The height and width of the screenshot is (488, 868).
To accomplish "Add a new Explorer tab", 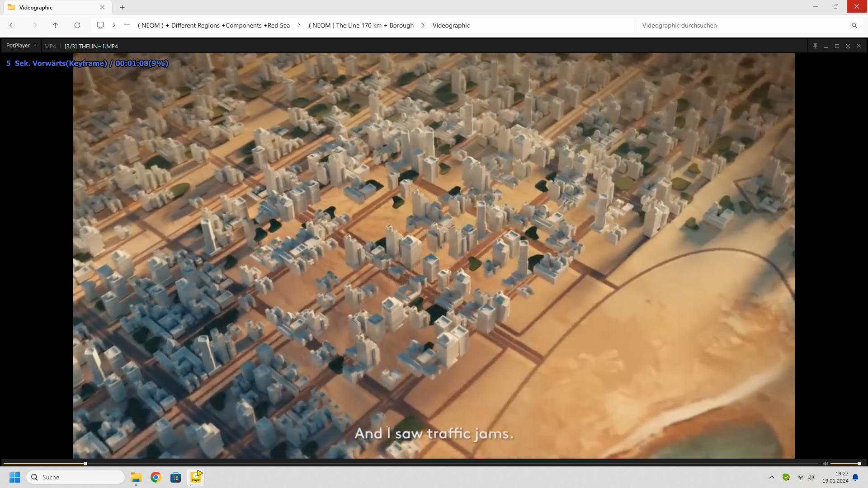I will coord(123,7).
